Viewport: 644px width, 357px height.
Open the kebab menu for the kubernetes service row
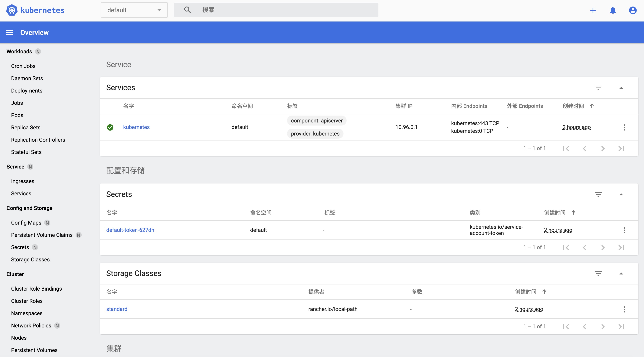pyautogui.click(x=624, y=127)
